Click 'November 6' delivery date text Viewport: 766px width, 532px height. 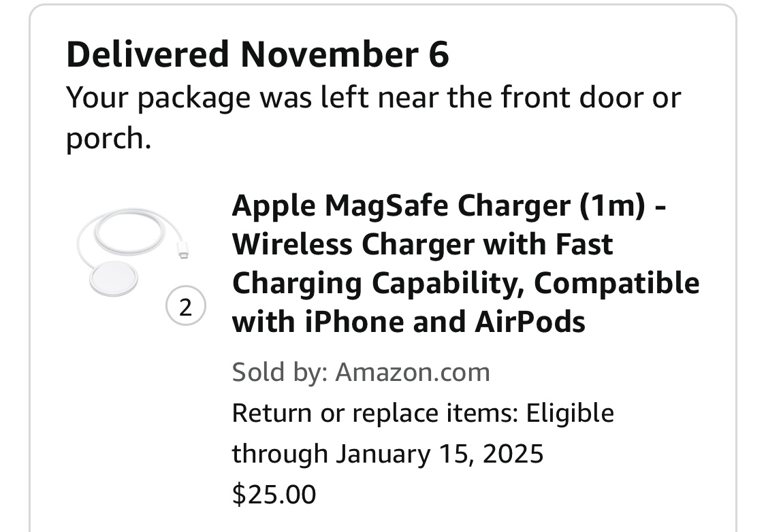pos(343,54)
